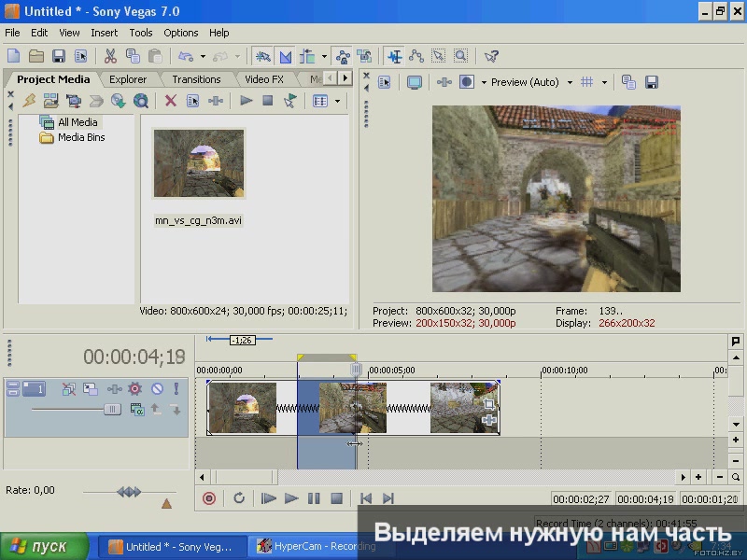Image resolution: width=747 pixels, height=560 pixels.
Task: Capture video with camera icon
Action: tap(74, 101)
